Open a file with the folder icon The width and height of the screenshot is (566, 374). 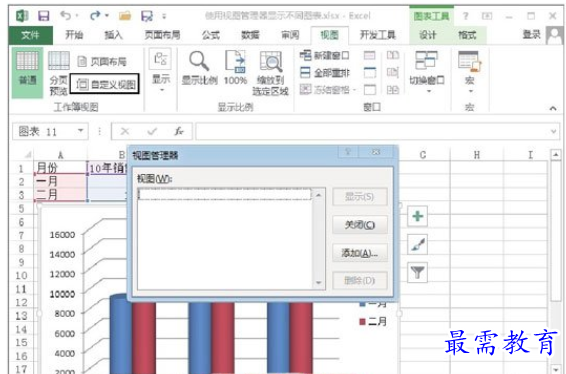tap(125, 16)
